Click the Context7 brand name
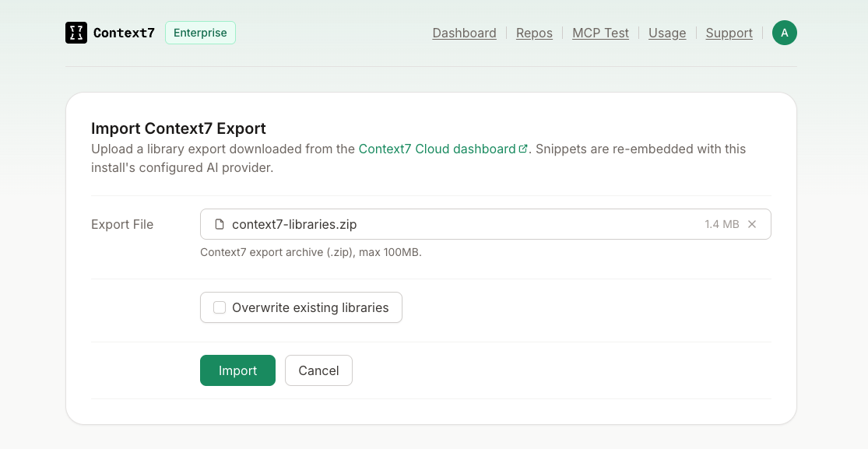The width and height of the screenshot is (868, 449). click(x=124, y=33)
